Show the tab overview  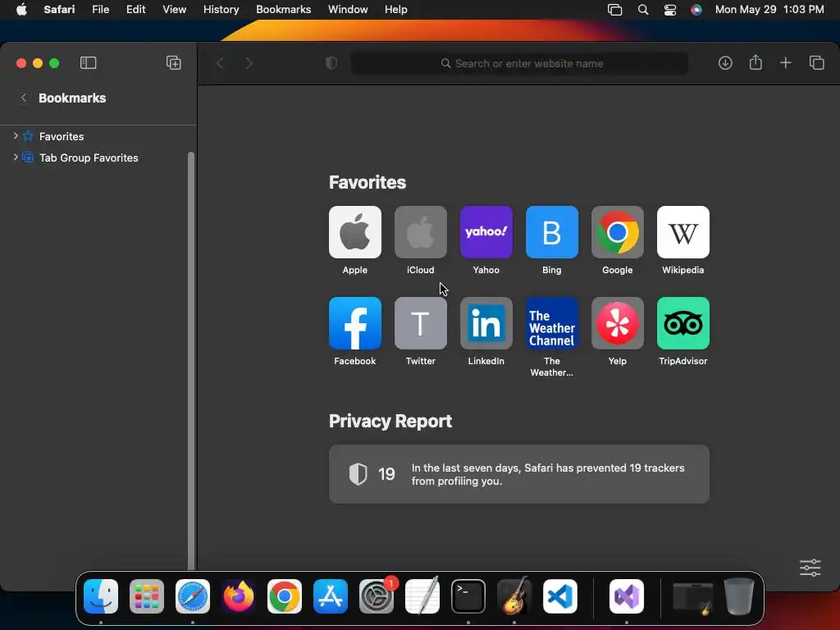click(x=816, y=63)
